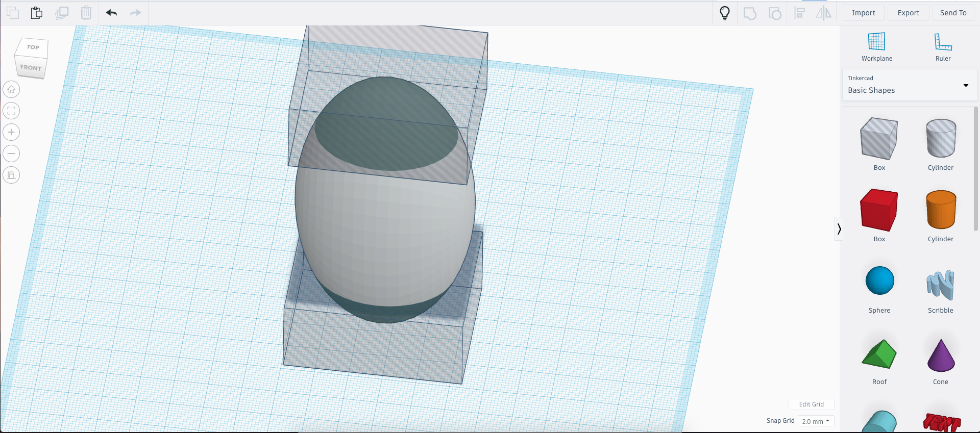Collapse the shapes panel with the chevron
The height and width of the screenshot is (433, 980).
click(839, 229)
